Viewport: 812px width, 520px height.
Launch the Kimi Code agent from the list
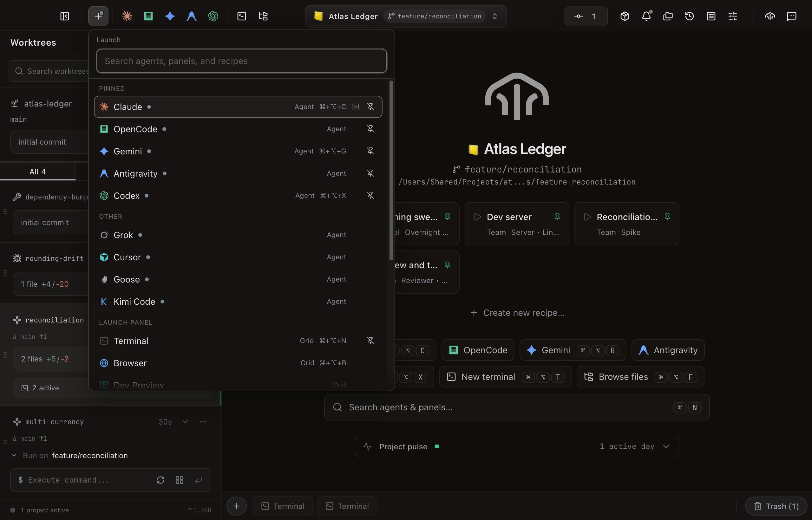(238, 302)
